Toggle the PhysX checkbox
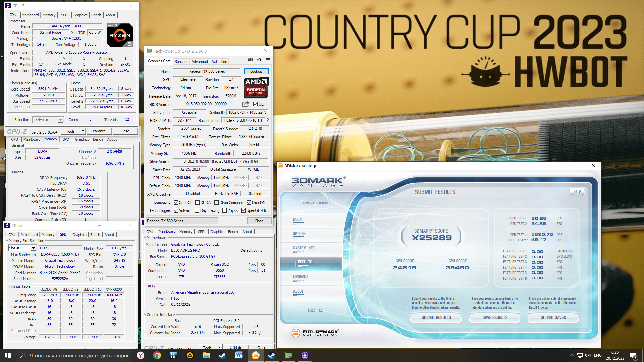Screen dimensions: 644x362 click(224, 210)
